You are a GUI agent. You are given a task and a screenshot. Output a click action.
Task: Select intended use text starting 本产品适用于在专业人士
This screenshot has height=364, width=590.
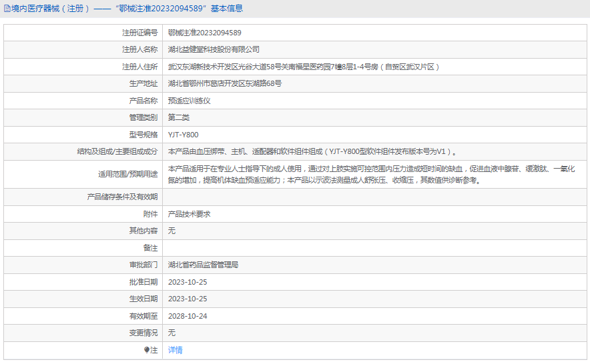tap(371, 175)
